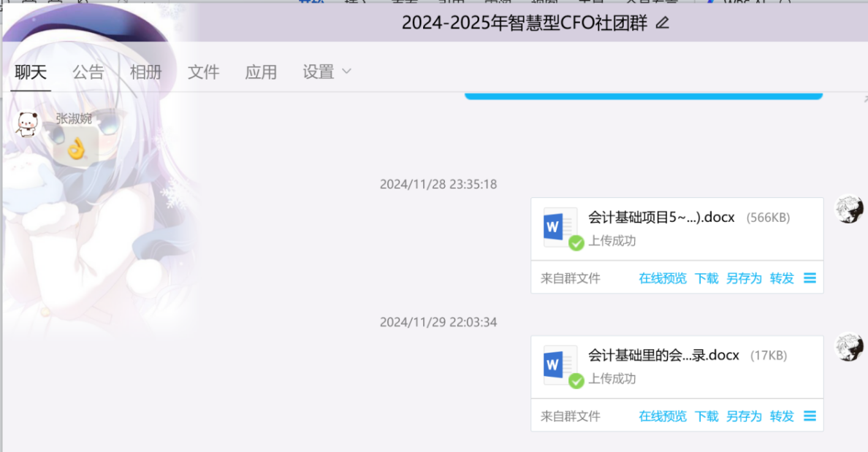Select the 聊天 tab

[31, 72]
